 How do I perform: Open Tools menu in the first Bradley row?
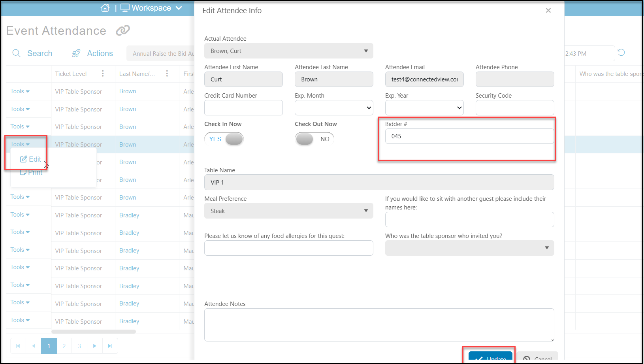pos(20,215)
